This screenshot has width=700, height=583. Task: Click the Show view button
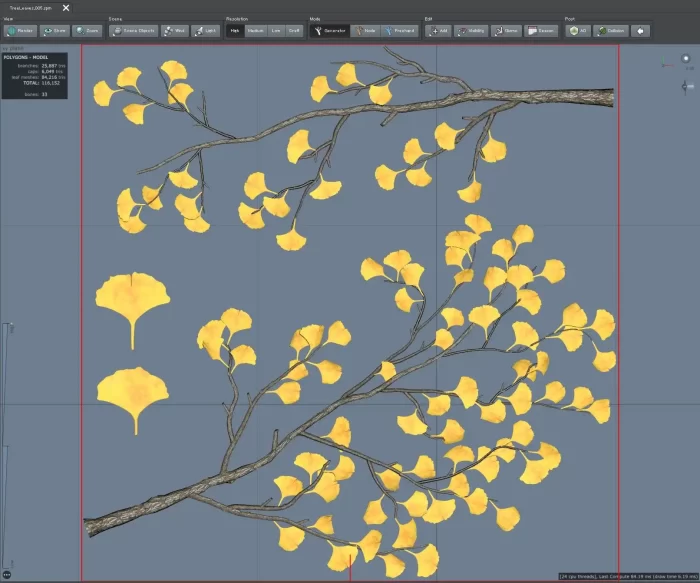click(x=54, y=31)
